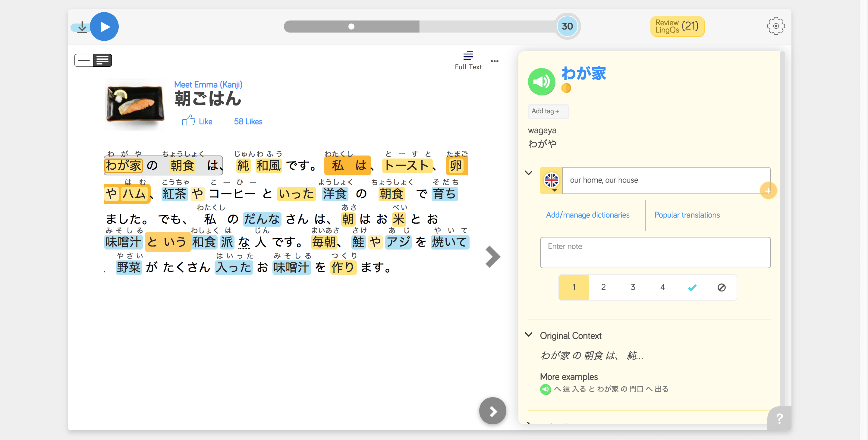Open the English dictionary language dropdown
This screenshot has width=868, height=440.
click(552, 181)
